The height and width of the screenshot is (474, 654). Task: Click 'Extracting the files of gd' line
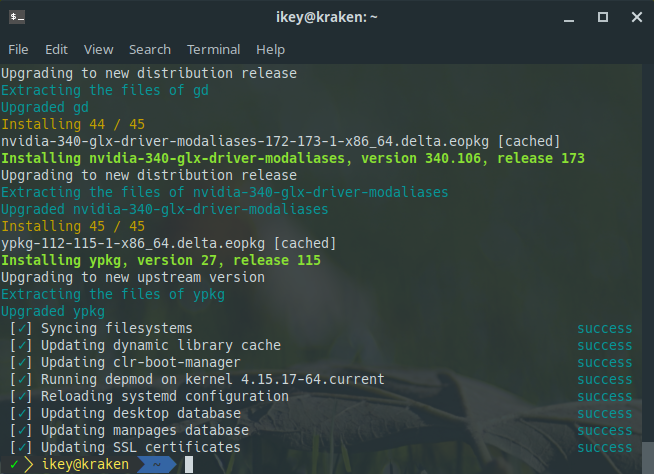pyautogui.click(x=105, y=90)
